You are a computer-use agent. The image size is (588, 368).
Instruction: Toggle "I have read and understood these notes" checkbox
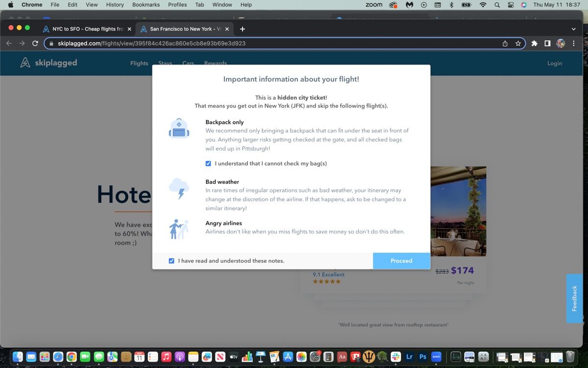click(171, 261)
